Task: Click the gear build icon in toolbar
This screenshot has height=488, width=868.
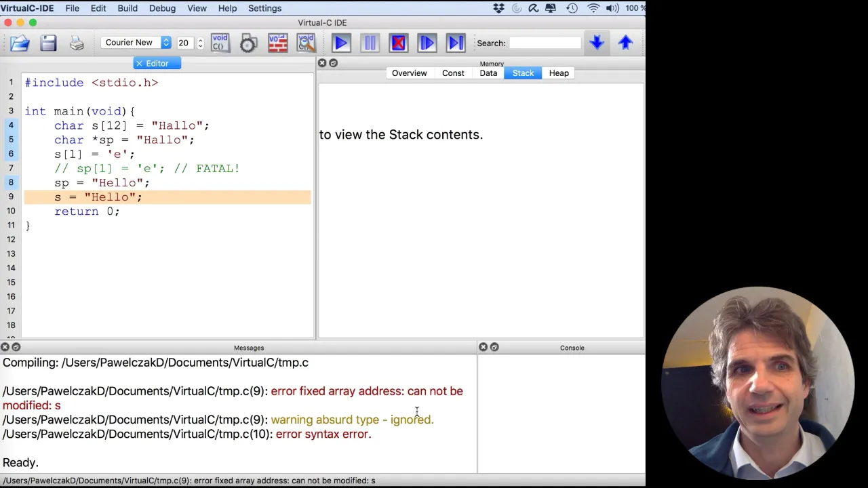Action: 248,43
